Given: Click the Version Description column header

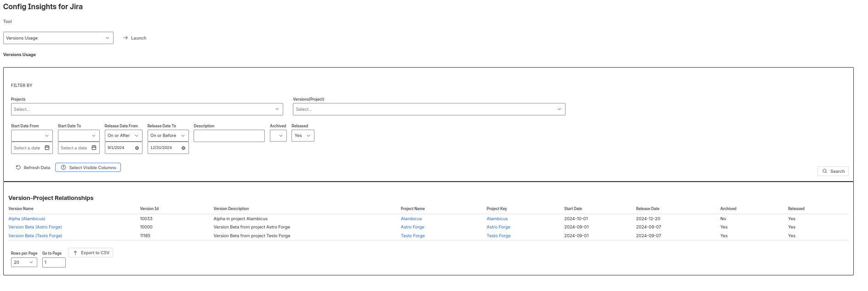Looking at the screenshot, I should 231,209.
